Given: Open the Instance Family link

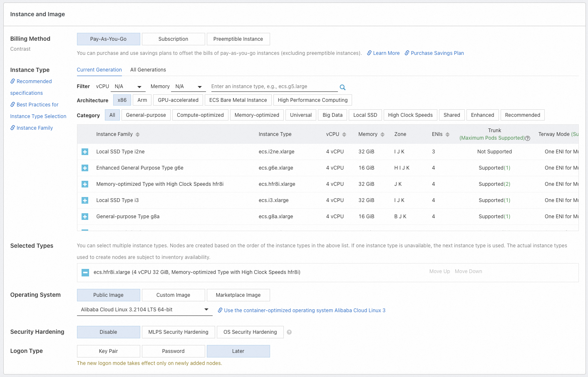Looking at the screenshot, I should pyautogui.click(x=32, y=128).
